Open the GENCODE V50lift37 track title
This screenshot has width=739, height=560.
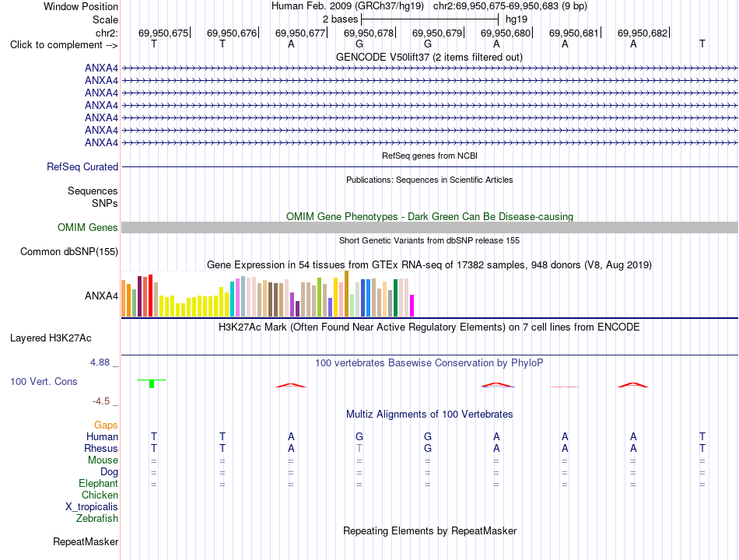tap(429, 57)
